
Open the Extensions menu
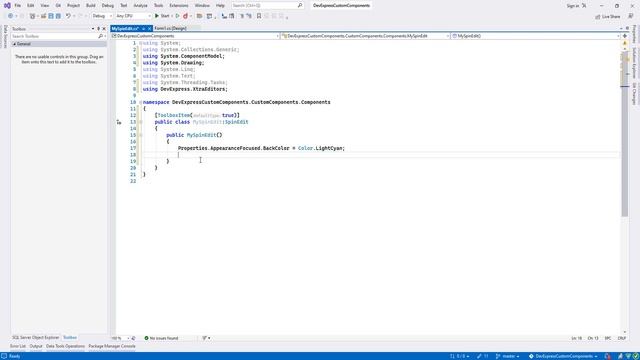pos(179,6)
